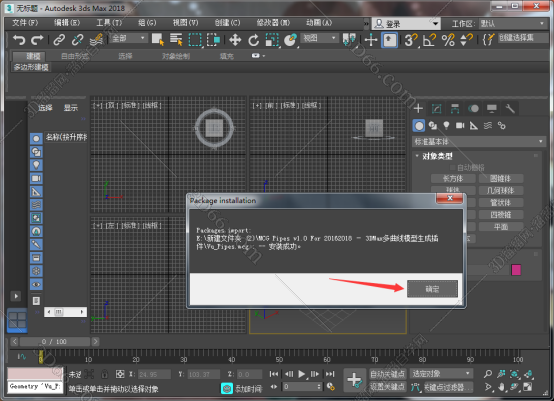Toggle the 3D Snaps button

tap(411, 40)
